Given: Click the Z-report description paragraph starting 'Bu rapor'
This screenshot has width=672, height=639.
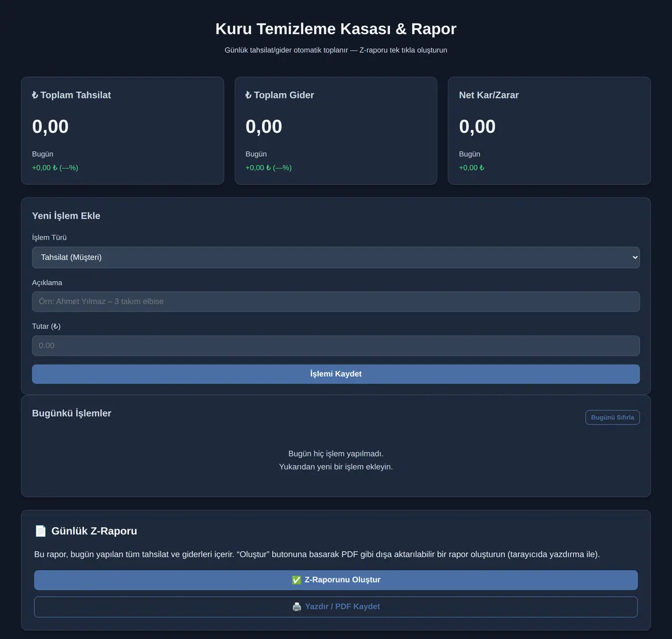Looking at the screenshot, I should click(x=317, y=554).
